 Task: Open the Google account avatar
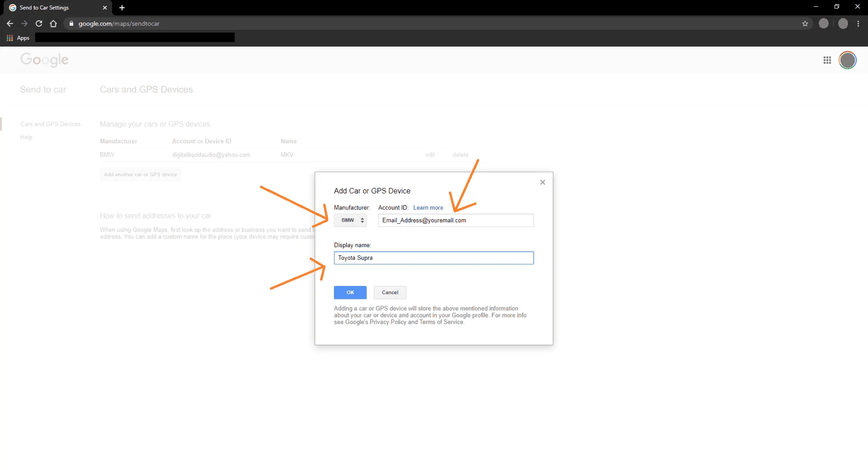[x=847, y=60]
